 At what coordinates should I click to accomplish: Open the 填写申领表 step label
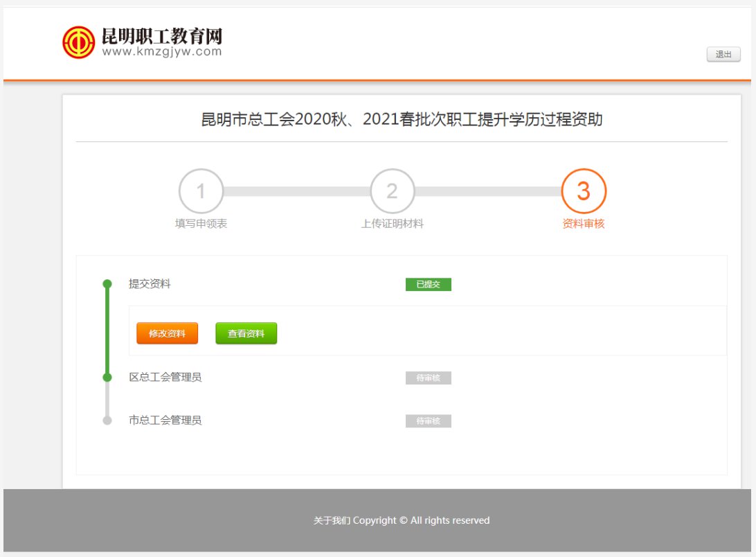click(201, 224)
